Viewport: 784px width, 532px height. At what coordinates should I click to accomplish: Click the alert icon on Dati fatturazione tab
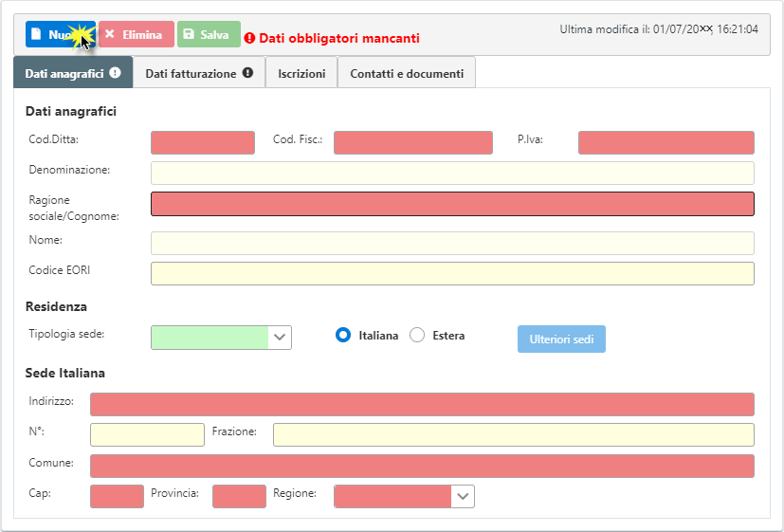[x=247, y=73]
